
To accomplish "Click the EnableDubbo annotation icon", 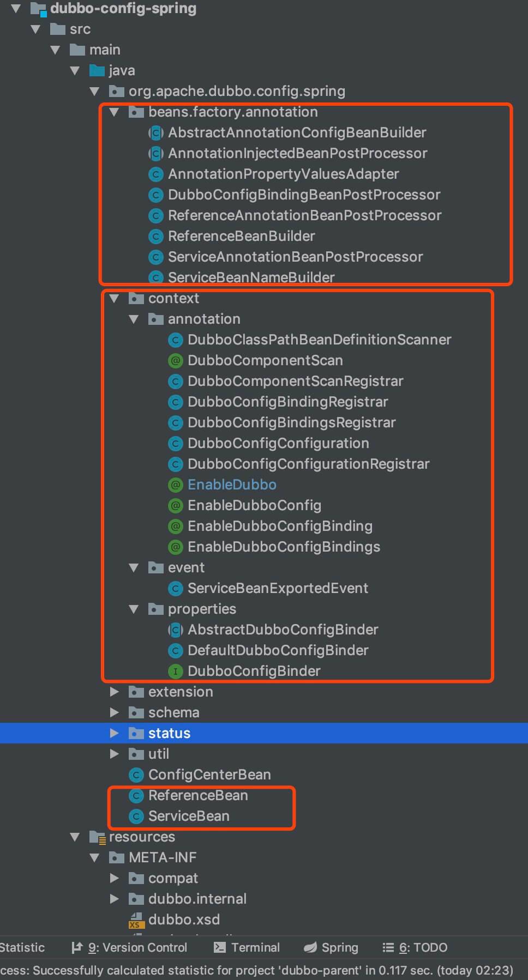I will [x=175, y=485].
